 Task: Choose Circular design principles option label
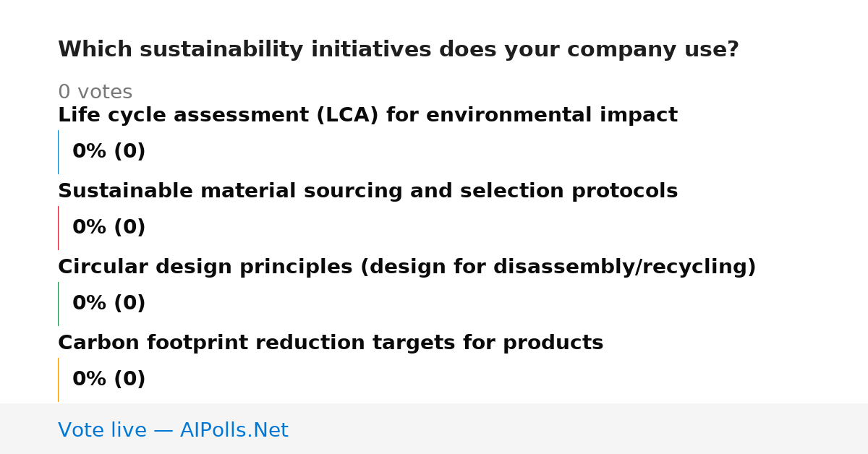(407, 267)
